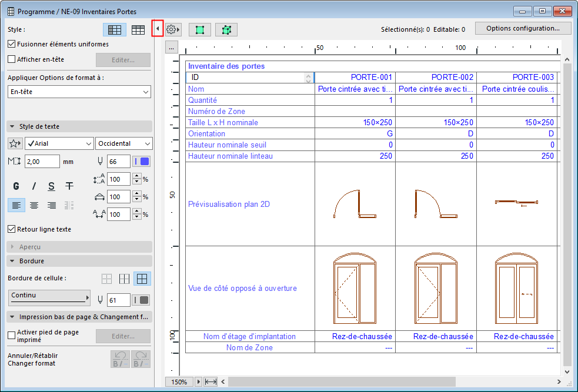Click the left arrow to collapse the panel
The height and width of the screenshot is (392, 578).
(x=157, y=29)
